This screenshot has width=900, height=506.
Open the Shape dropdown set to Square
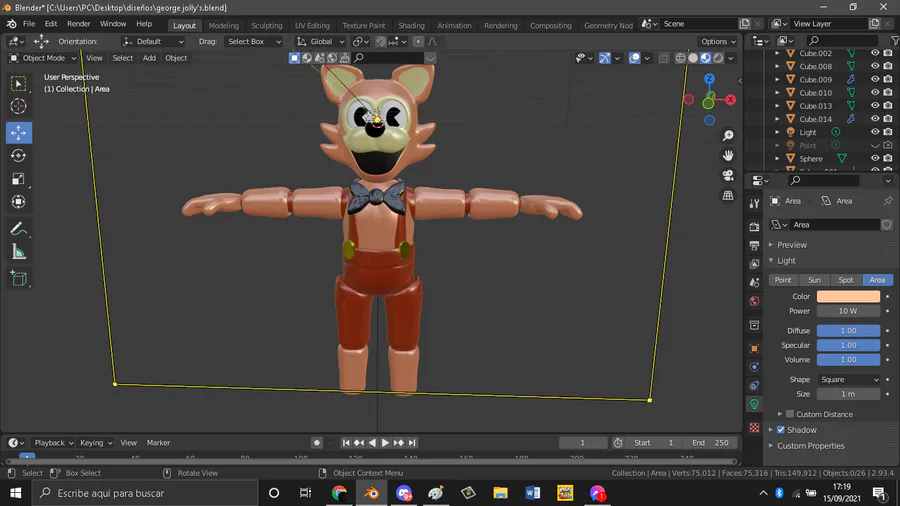(848, 380)
